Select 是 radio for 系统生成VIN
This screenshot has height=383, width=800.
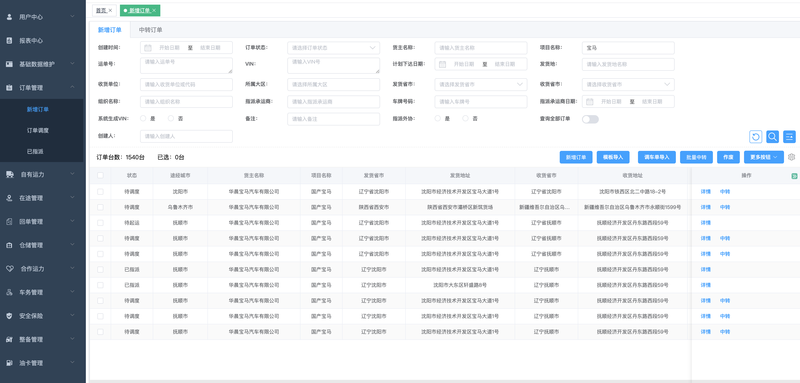(143, 118)
